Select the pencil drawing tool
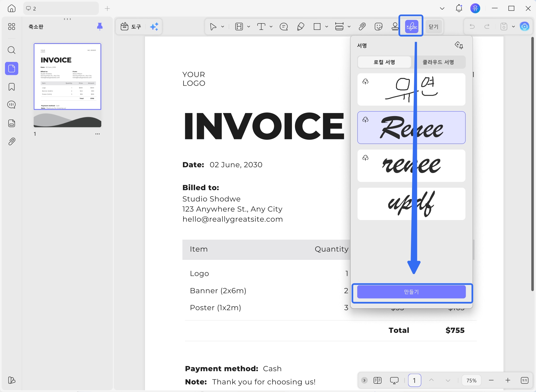Screen dimensions: 536x392 (x=301, y=27)
